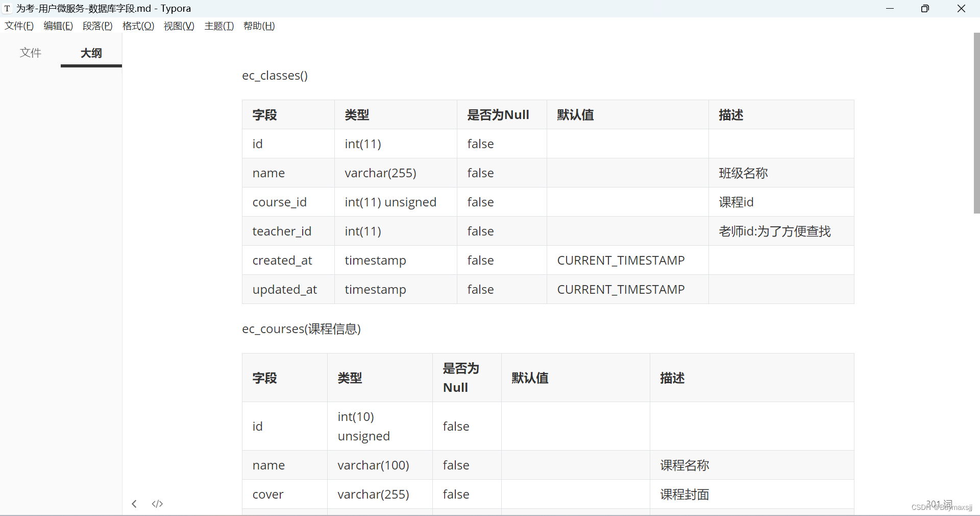This screenshot has height=516, width=980.
Task: Open the 格式(O) menu
Action: pyautogui.click(x=138, y=26)
